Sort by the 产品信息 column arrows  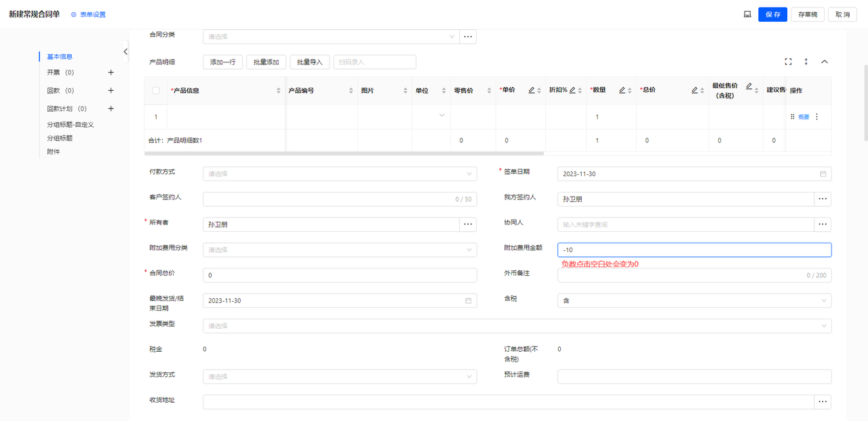pyautogui.click(x=279, y=91)
